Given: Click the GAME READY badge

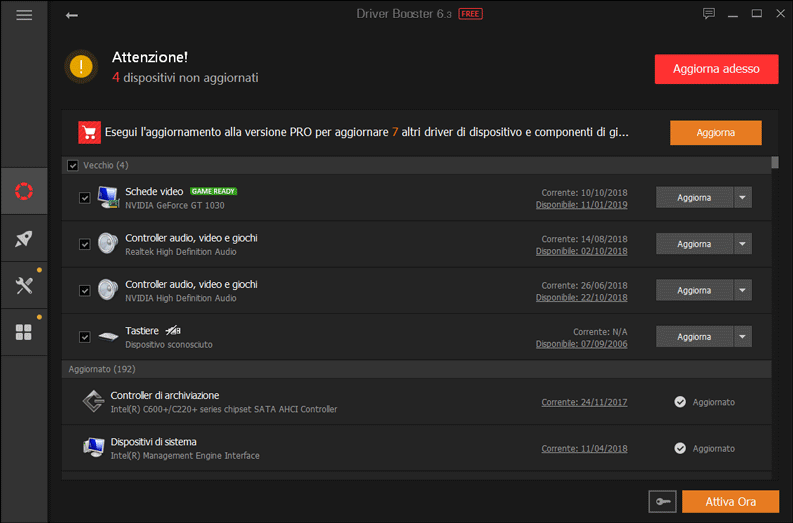Looking at the screenshot, I should (213, 191).
